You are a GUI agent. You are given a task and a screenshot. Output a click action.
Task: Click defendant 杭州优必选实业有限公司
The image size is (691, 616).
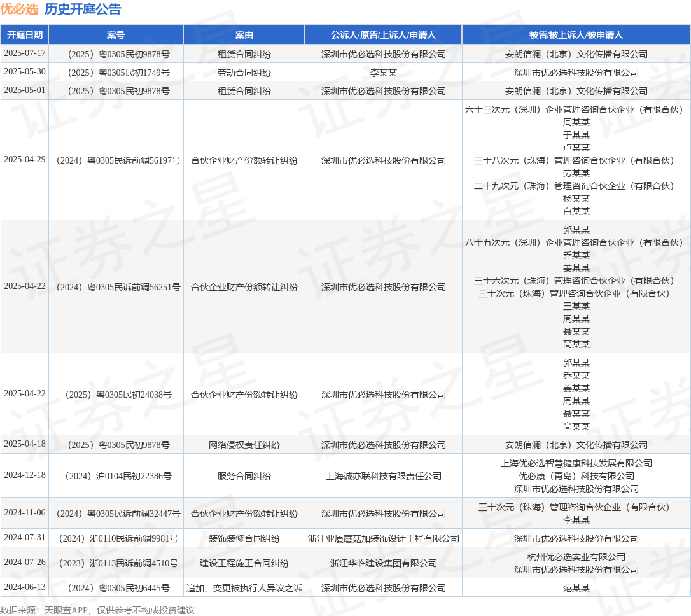point(576,557)
